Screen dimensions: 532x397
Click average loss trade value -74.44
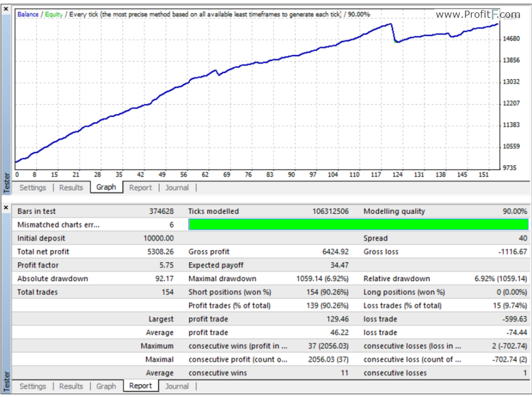coord(517,332)
